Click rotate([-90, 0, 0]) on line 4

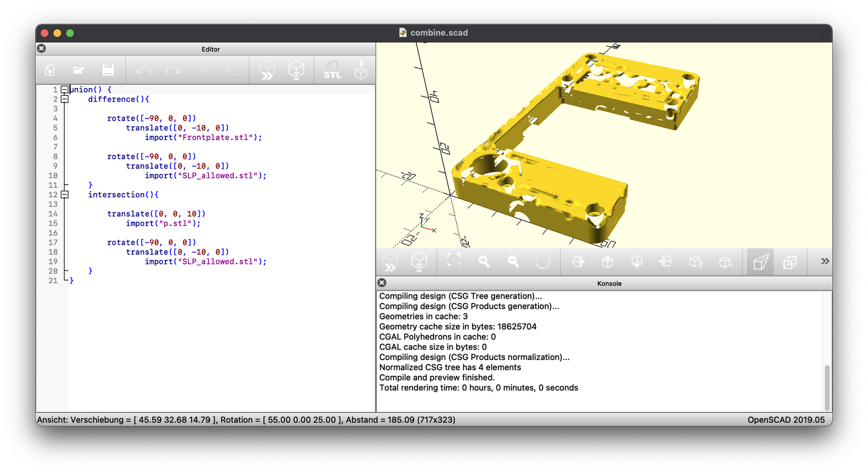pos(151,118)
